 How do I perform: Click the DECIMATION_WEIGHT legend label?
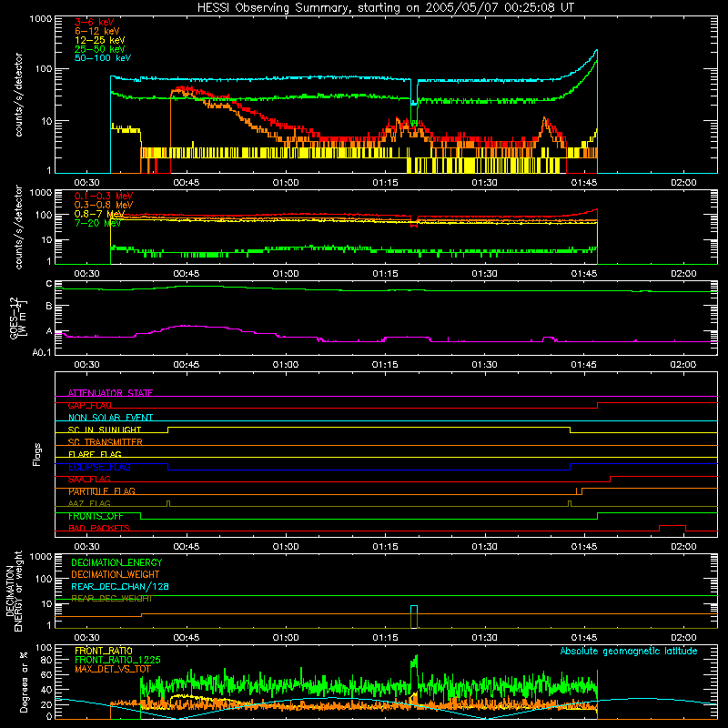point(116,574)
